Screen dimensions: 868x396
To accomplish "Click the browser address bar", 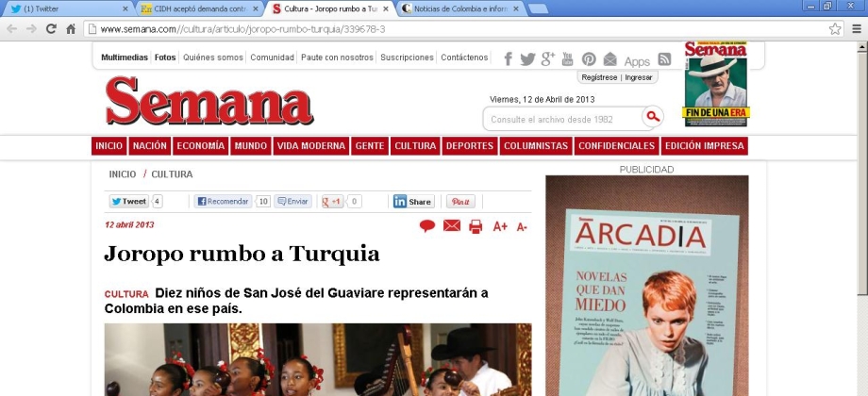I will click(x=455, y=29).
